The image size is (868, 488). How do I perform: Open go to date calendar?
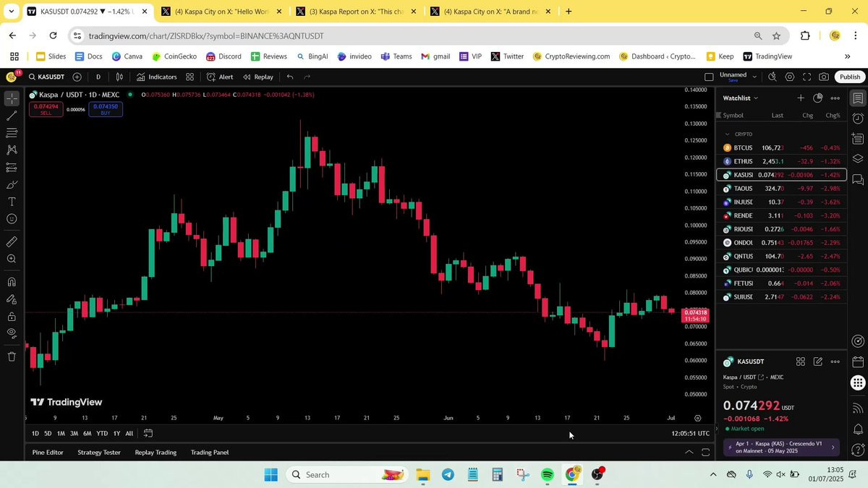click(148, 433)
